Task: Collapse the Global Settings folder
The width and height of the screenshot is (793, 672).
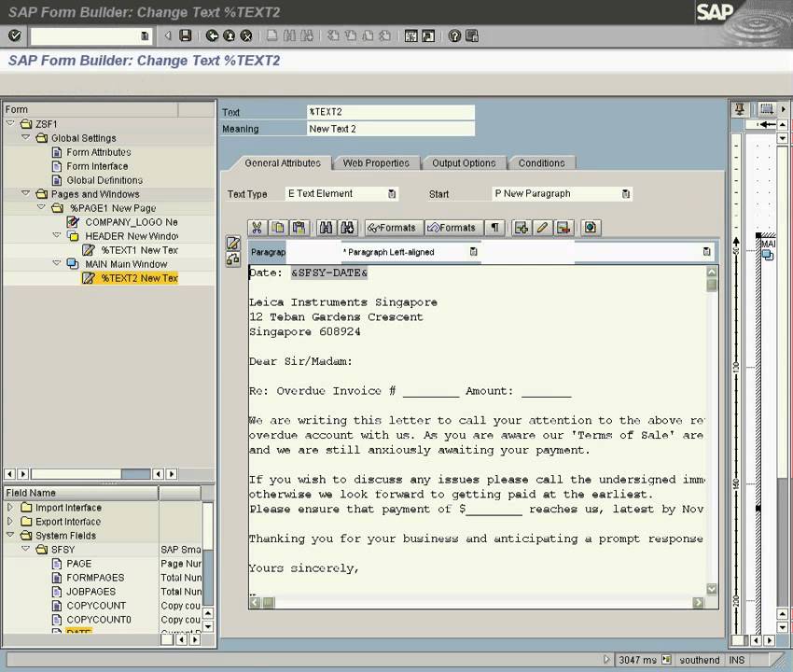Action: tap(26, 137)
